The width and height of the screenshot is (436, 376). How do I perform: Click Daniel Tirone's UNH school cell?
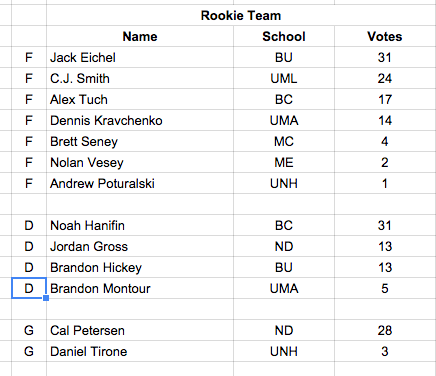[x=284, y=351]
